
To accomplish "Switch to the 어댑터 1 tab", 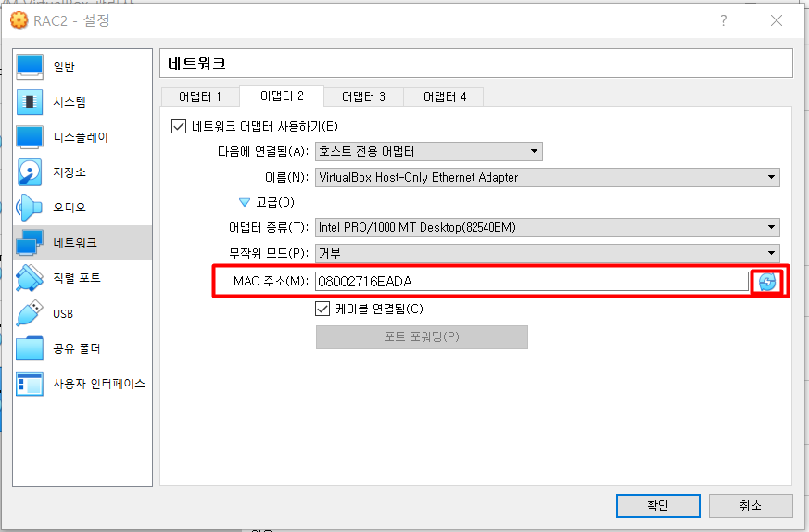I will click(200, 96).
